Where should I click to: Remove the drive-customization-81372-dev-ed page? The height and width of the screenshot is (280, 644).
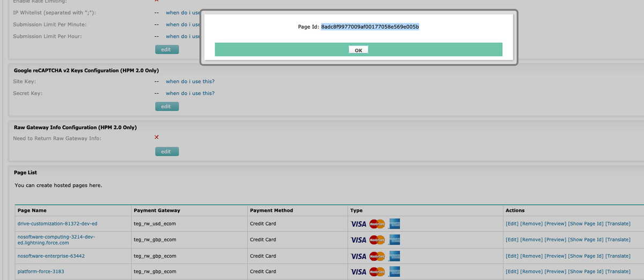tap(532, 224)
